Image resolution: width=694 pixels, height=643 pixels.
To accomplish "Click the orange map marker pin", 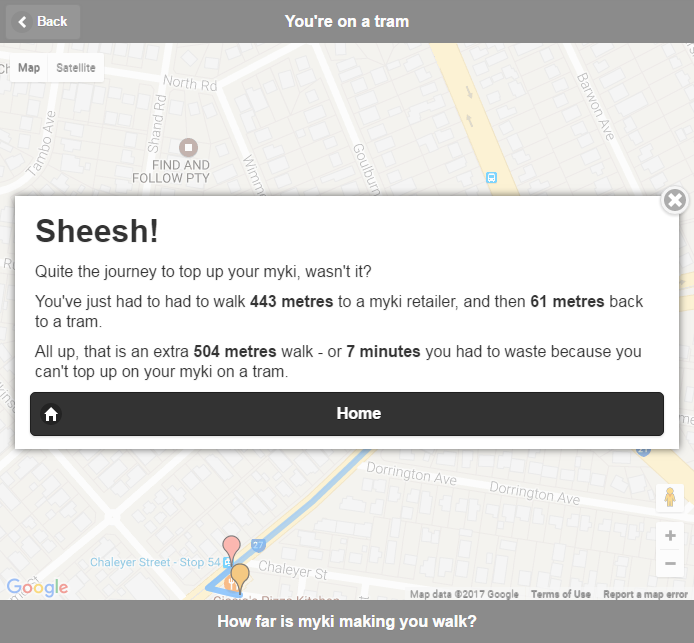I will pyautogui.click(x=240, y=576).
